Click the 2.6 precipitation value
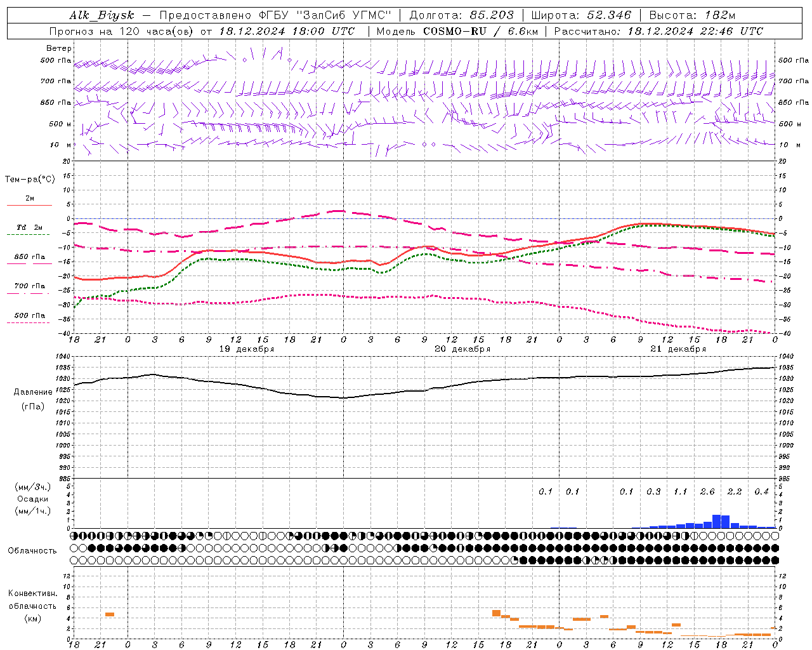The image size is (812, 650). point(707,492)
